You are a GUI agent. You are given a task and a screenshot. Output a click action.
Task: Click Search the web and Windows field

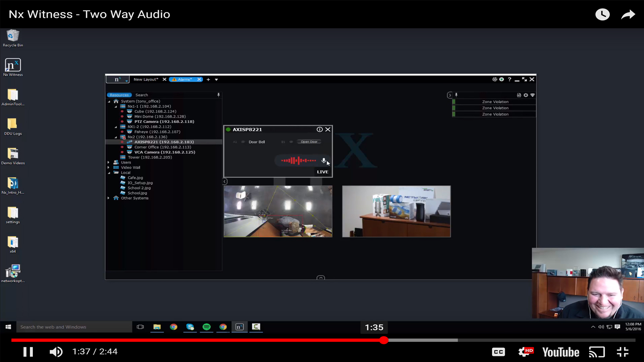74,327
